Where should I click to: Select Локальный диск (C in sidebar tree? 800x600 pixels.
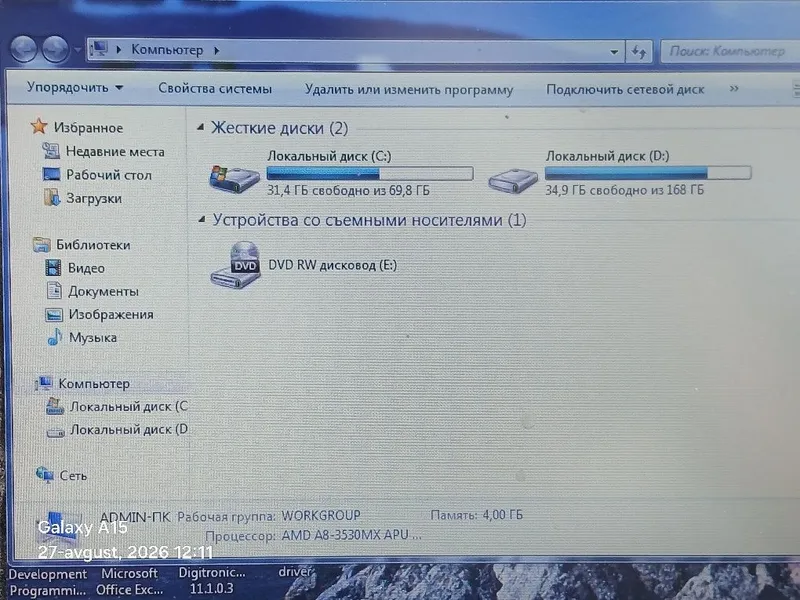(x=129, y=407)
